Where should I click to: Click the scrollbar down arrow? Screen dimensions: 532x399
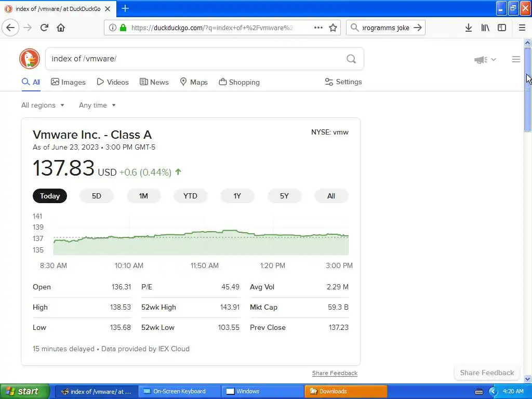click(x=527, y=379)
